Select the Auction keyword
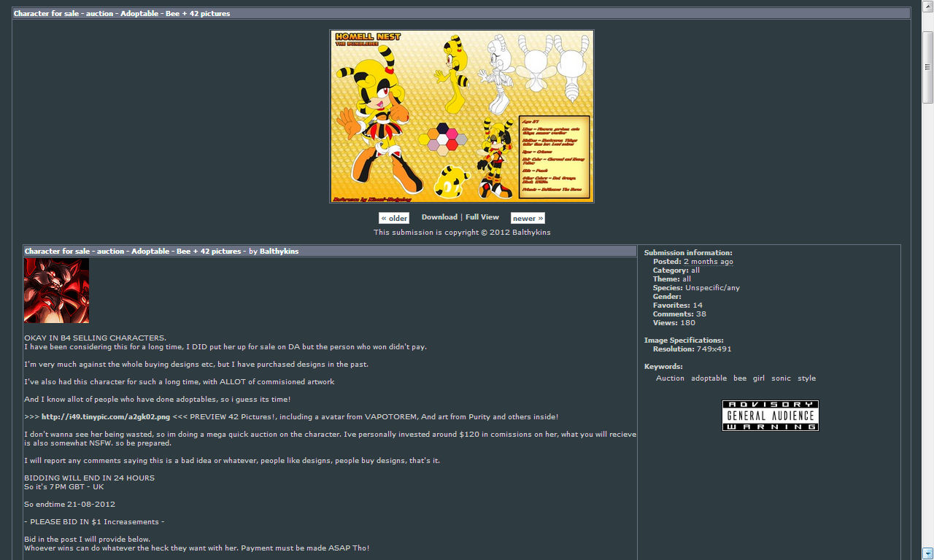Screen dimensions: 934x560 tap(670, 378)
